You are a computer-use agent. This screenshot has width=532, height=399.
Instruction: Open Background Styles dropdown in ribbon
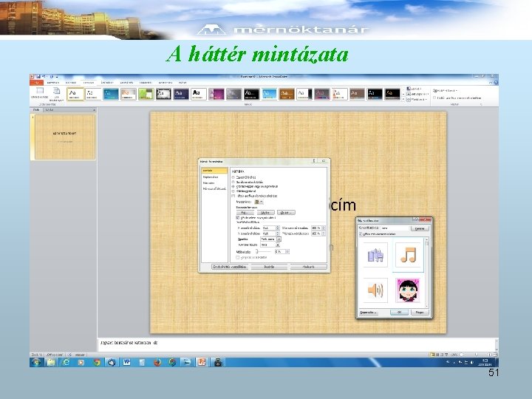click(445, 91)
